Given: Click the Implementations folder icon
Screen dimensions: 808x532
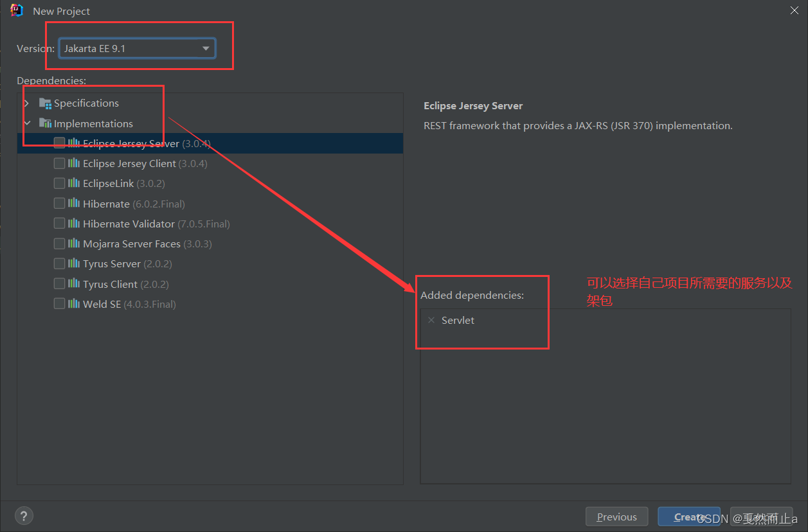Looking at the screenshot, I should click(x=45, y=123).
